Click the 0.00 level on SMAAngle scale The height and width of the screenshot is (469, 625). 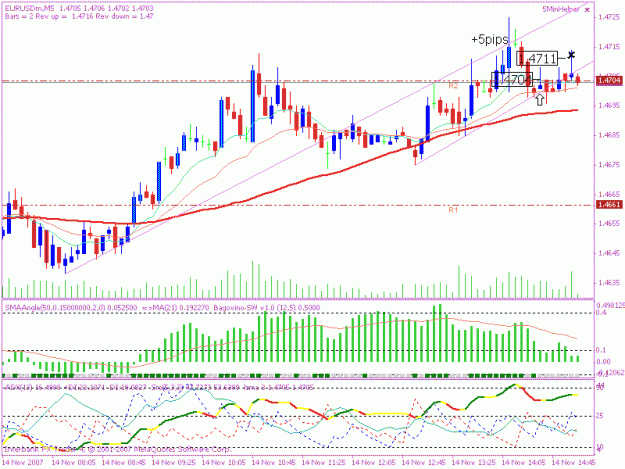[603, 361]
